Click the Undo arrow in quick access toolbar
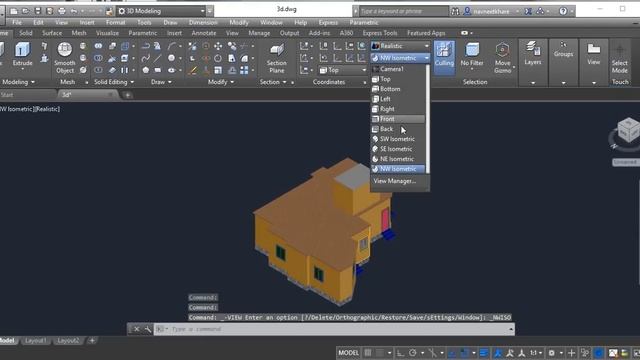Viewport: 640px width, 360px height. point(73,11)
